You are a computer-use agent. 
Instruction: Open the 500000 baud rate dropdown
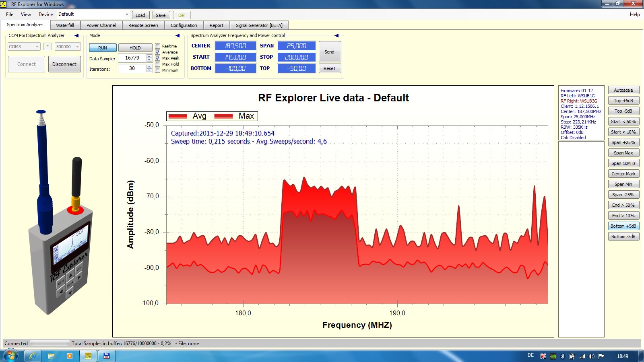[68, 47]
